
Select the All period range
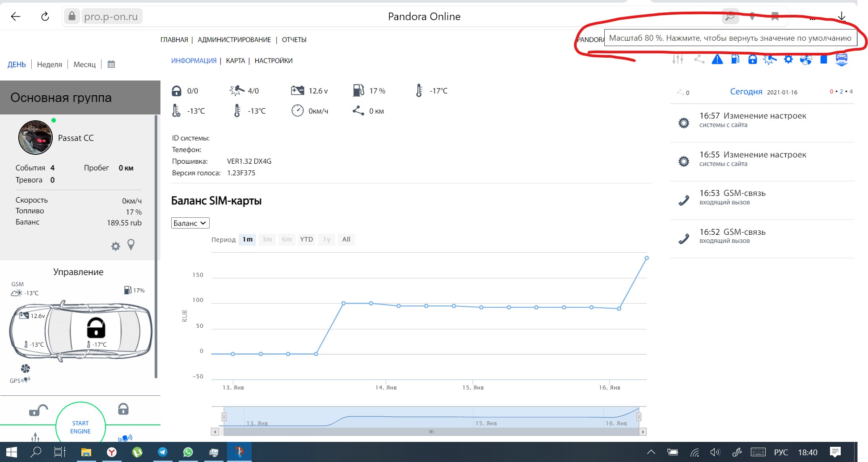346,239
